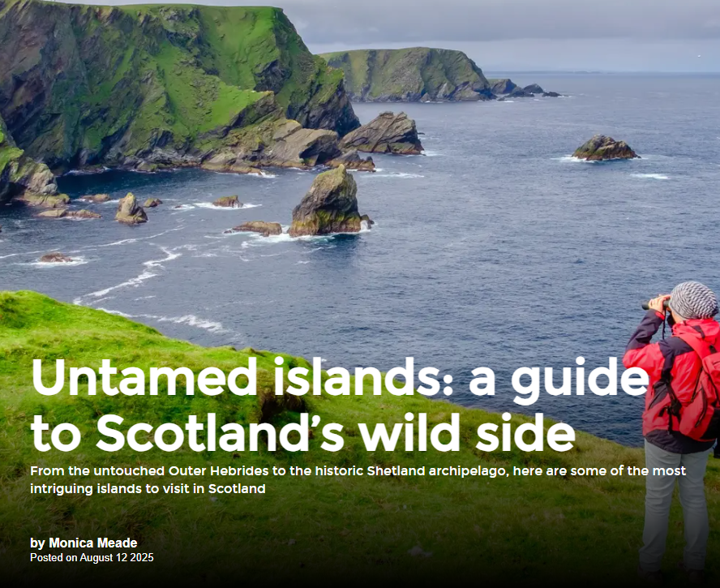Screen dimensions: 720x588
Task: Click the headline line 'to Scotland's wild side'
Action: [303, 433]
